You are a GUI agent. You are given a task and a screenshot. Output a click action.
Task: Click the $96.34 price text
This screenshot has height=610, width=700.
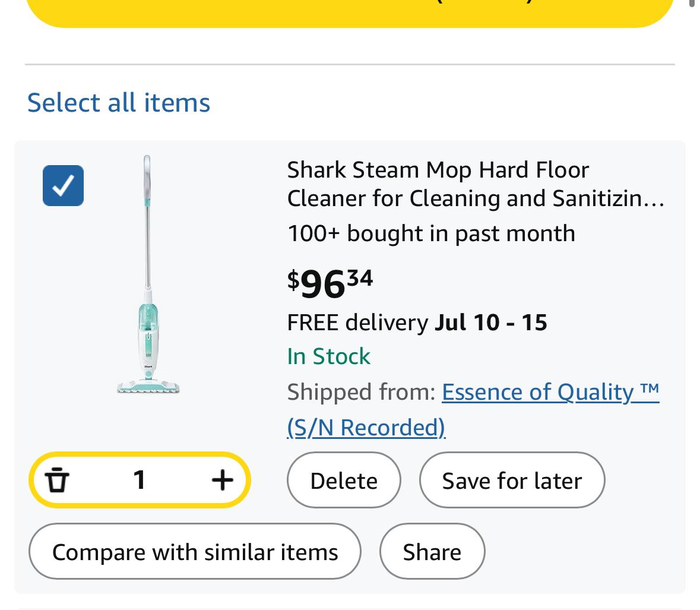pos(330,283)
